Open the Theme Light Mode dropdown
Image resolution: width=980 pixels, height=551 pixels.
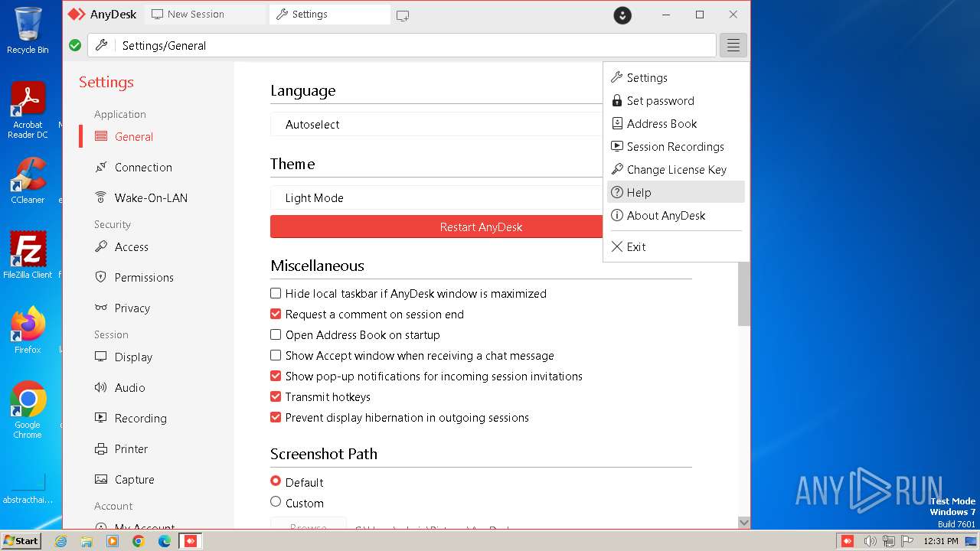(x=436, y=197)
